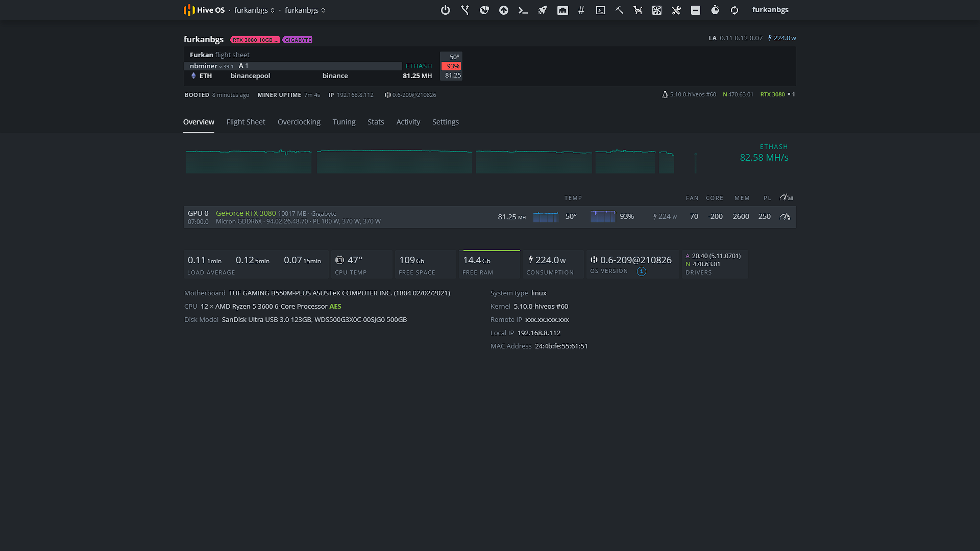Click the power control icon
The image size is (980, 551).
(445, 10)
